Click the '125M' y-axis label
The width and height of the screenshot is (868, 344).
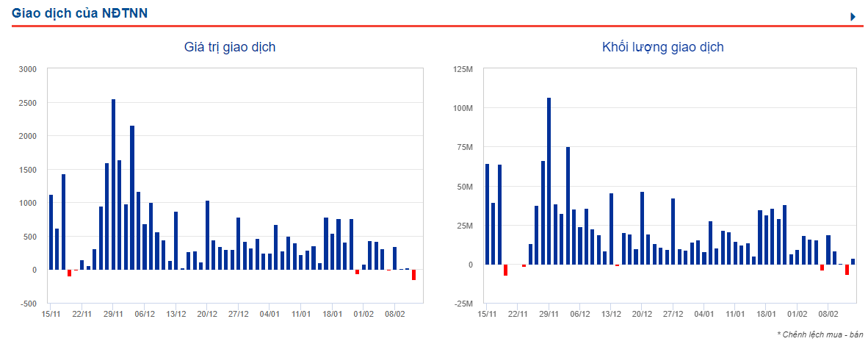(463, 69)
